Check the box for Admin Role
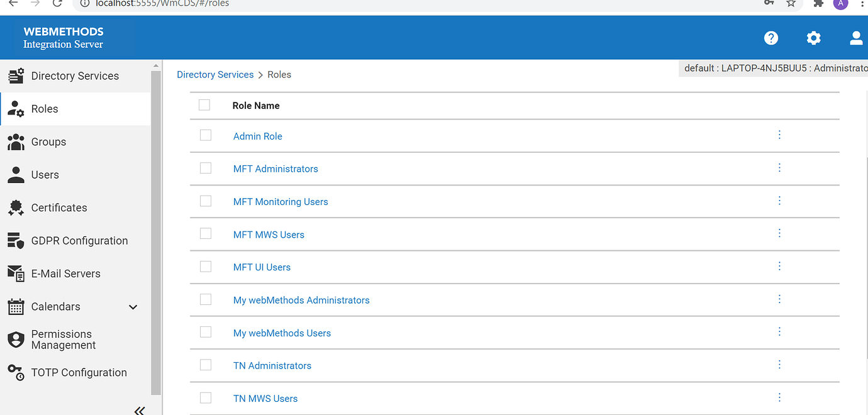Screen dimensions: 868x415 coord(206,135)
